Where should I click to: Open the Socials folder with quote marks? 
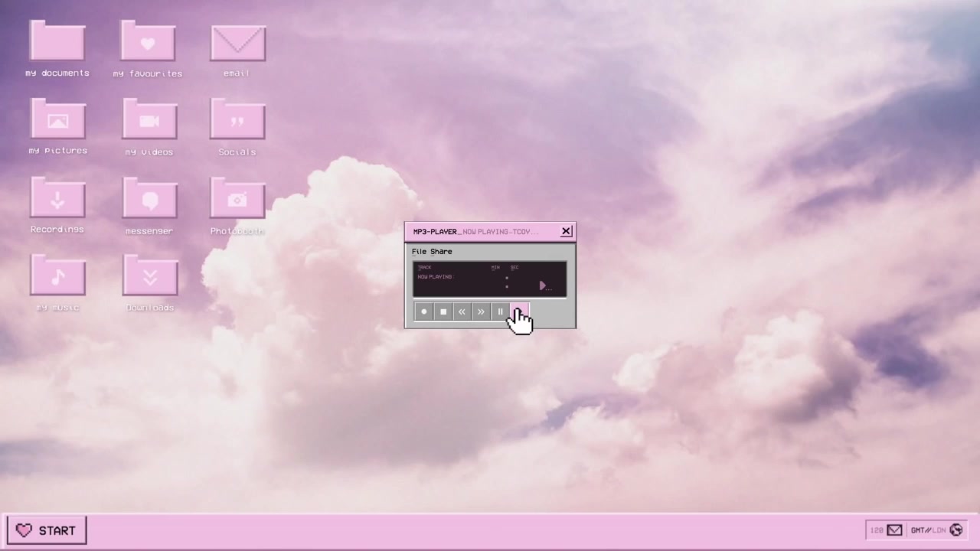tap(237, 120)
